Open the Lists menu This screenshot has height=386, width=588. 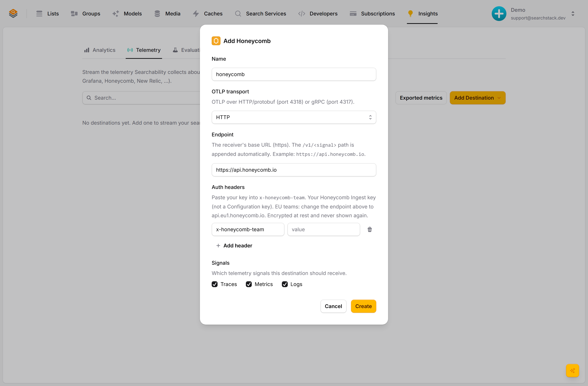tap(47, 14)
